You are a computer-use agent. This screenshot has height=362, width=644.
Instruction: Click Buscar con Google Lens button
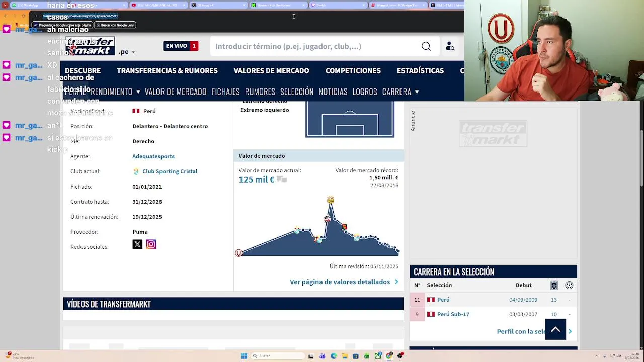(x=115, y=25)
